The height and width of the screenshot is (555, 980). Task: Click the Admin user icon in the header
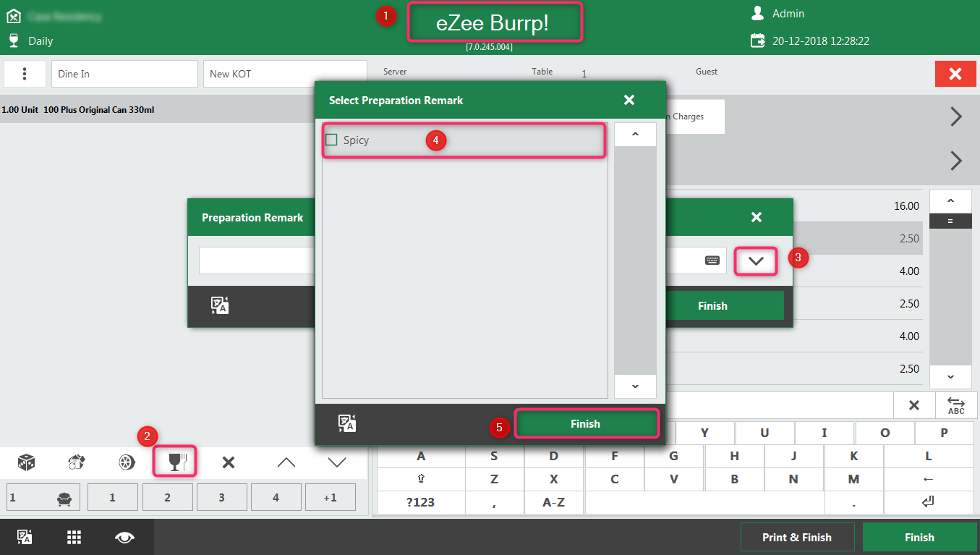click(758, 13)
